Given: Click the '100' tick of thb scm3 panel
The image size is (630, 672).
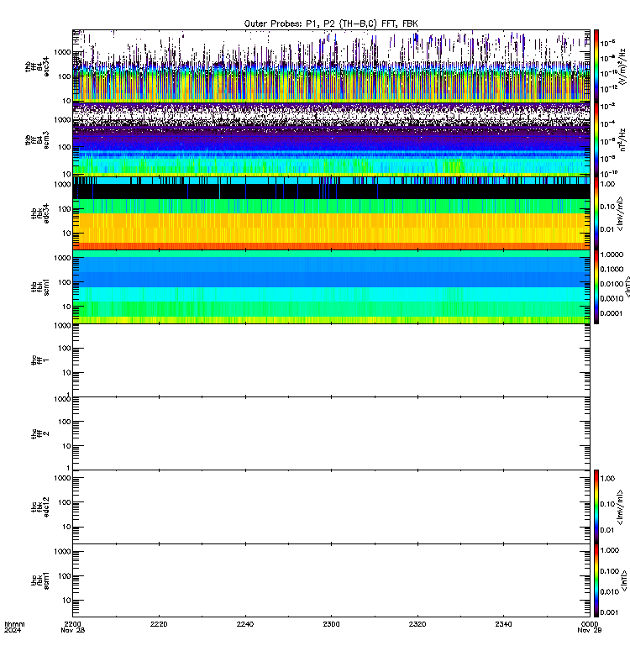Looking at the screenshot, I should point(65,147).
